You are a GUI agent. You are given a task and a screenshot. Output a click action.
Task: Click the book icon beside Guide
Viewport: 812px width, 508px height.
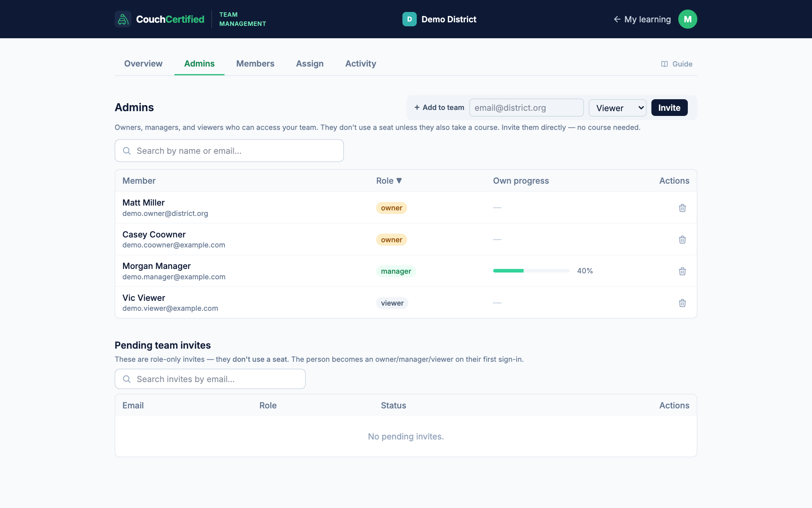(664, 64)
